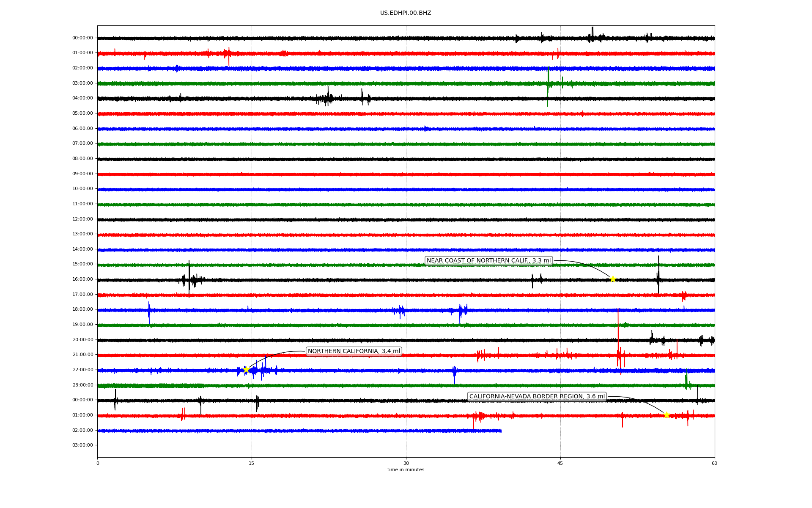Click the 18:00:00 time label

82,309
